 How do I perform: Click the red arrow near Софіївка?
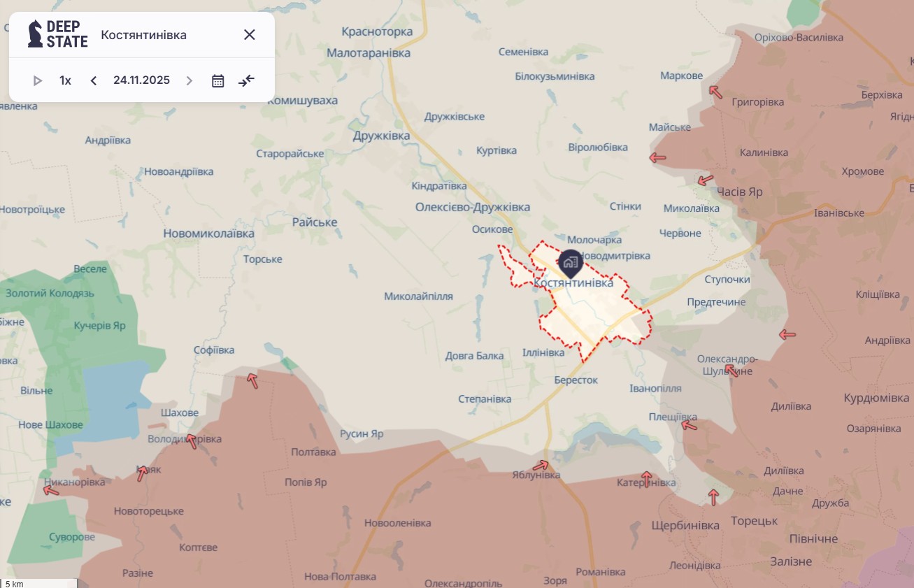pos(252,380)
